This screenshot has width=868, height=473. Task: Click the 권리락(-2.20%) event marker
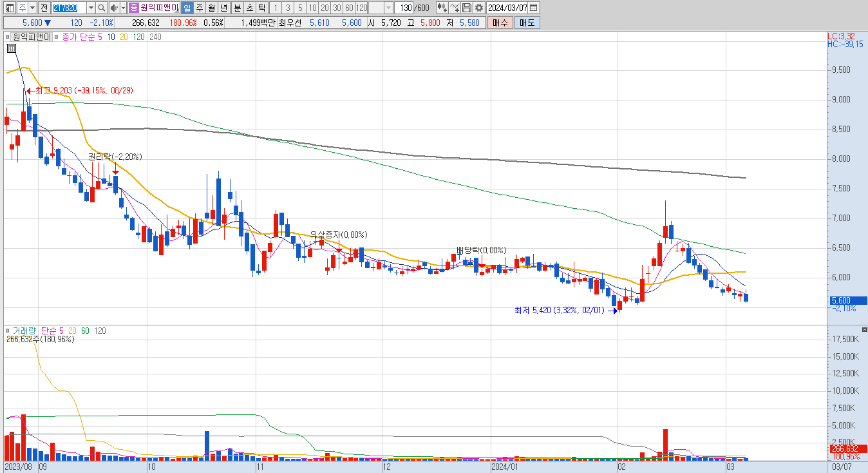click(x=115, y=157)
